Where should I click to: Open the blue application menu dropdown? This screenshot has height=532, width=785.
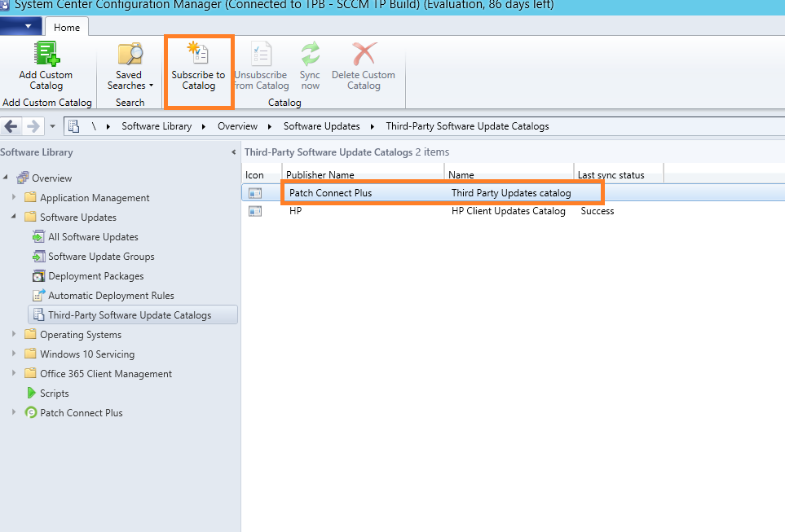21,25
